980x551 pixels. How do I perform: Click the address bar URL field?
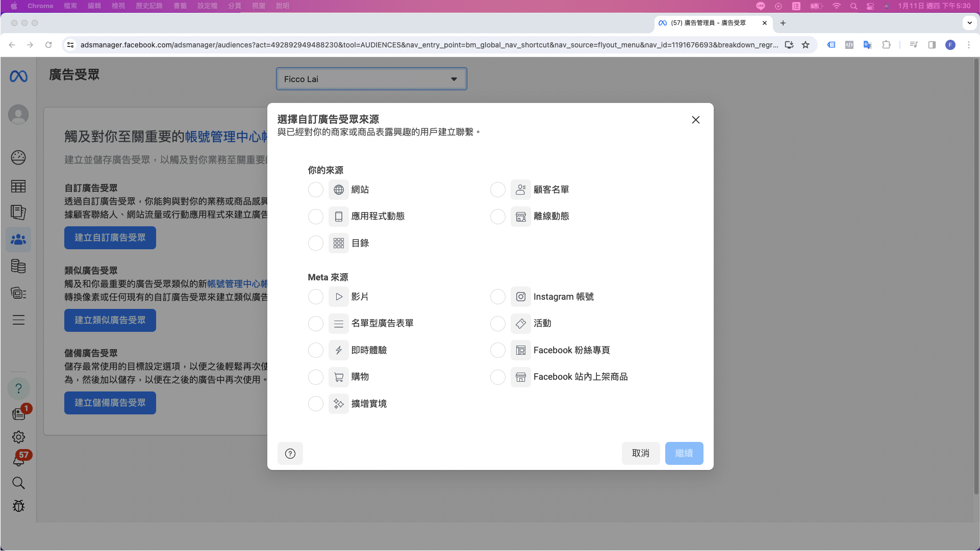[x=429, y=45]
